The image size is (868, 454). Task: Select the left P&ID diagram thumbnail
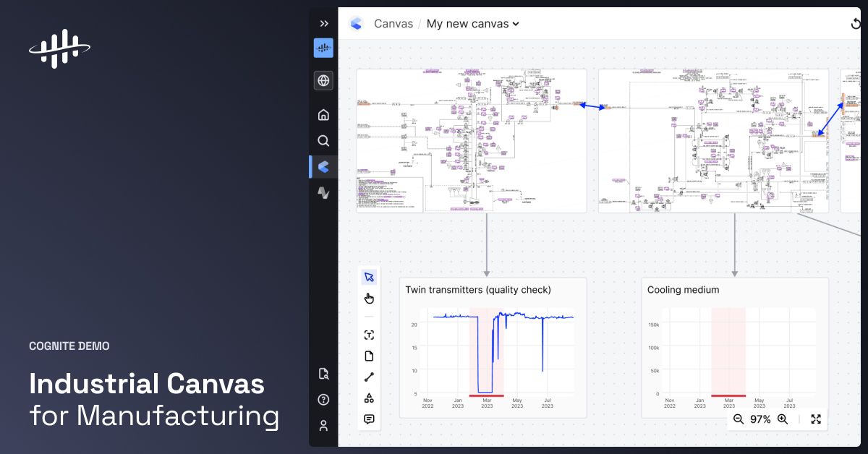[x=472, y=140]
